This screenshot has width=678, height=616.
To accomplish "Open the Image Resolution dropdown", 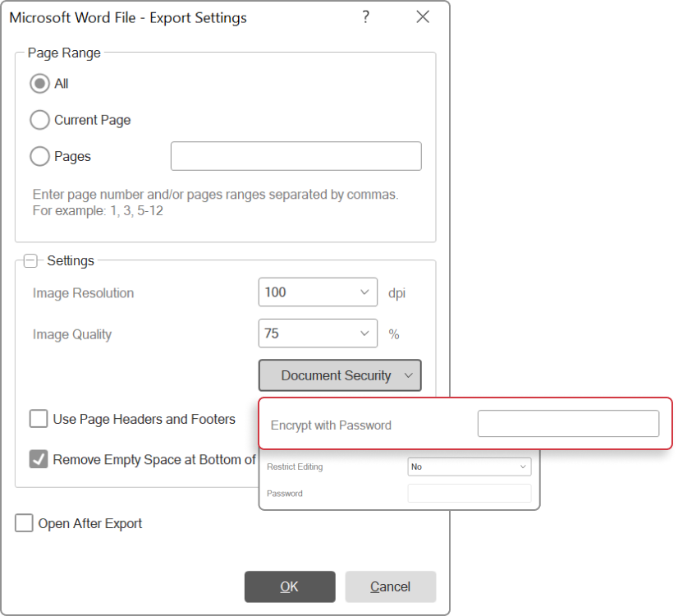I will (318, 292).
